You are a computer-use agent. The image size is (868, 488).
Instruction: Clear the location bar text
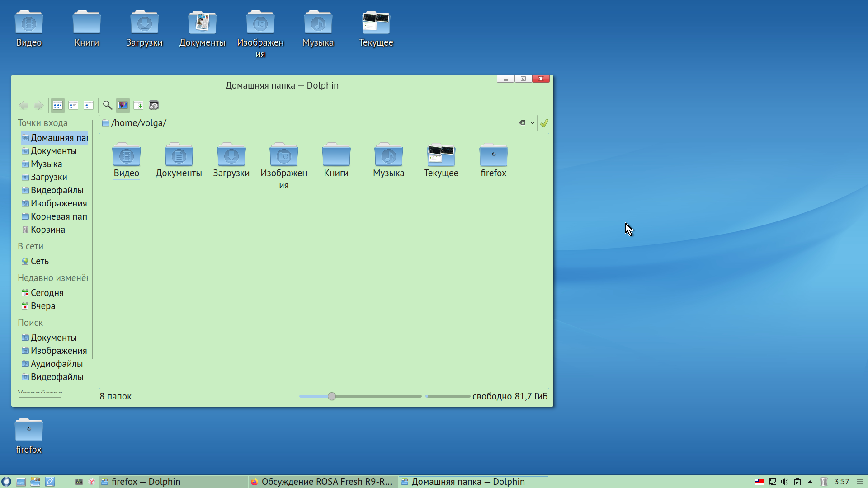[522, 123]
